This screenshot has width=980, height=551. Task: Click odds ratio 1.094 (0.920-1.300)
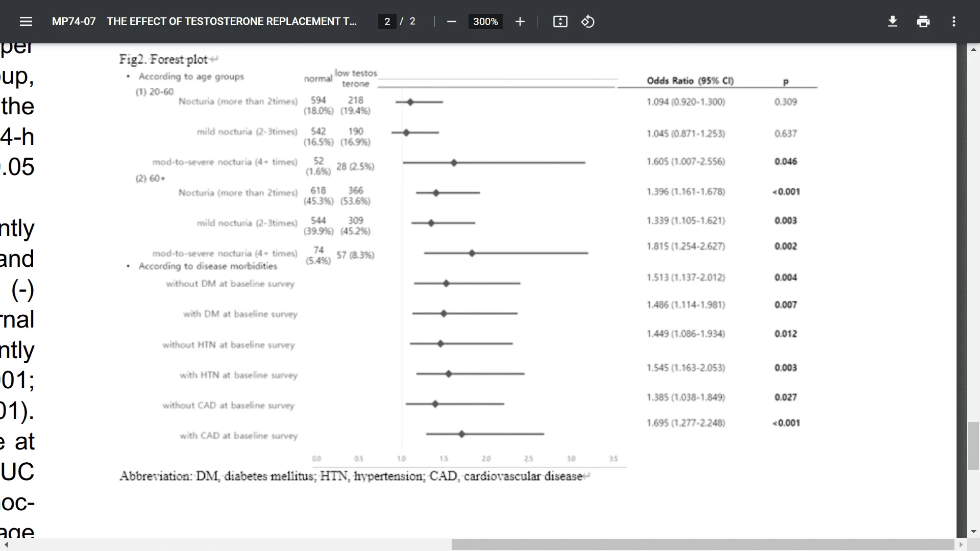click(x=685, y=102)
